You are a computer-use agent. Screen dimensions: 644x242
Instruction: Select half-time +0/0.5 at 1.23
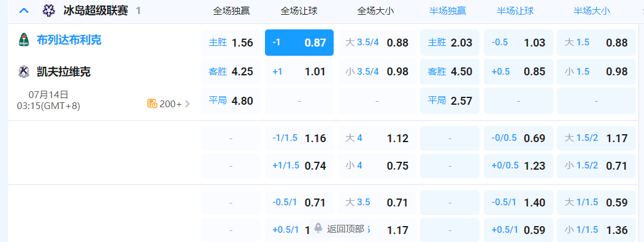pos(518,165)
